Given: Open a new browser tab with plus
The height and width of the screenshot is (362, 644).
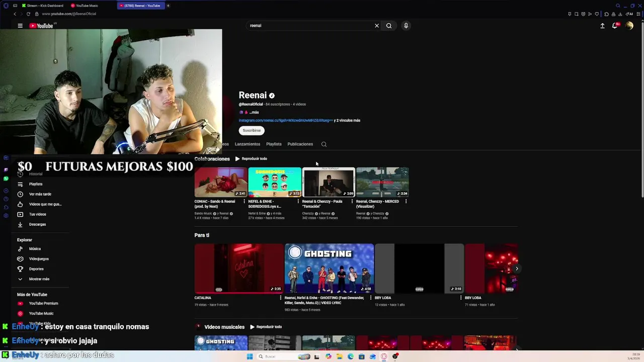Looking at the screenshot, I should coord(168,6).
